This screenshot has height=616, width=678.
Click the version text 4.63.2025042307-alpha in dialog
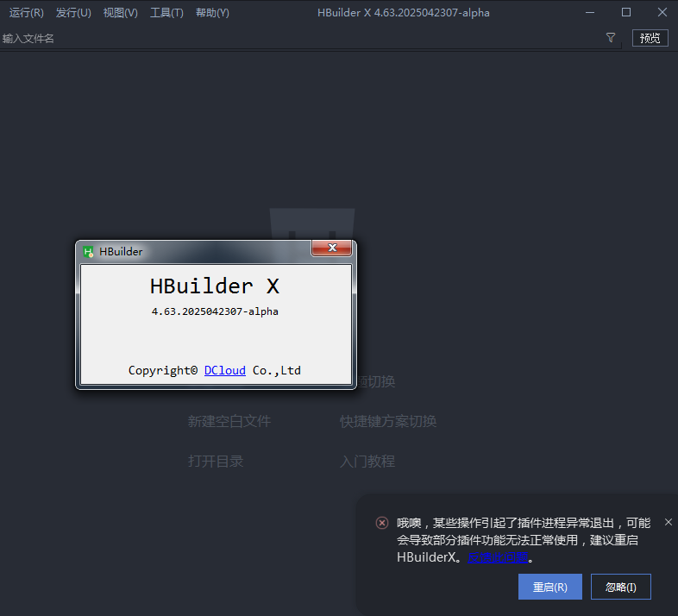(x=215, y=311)
